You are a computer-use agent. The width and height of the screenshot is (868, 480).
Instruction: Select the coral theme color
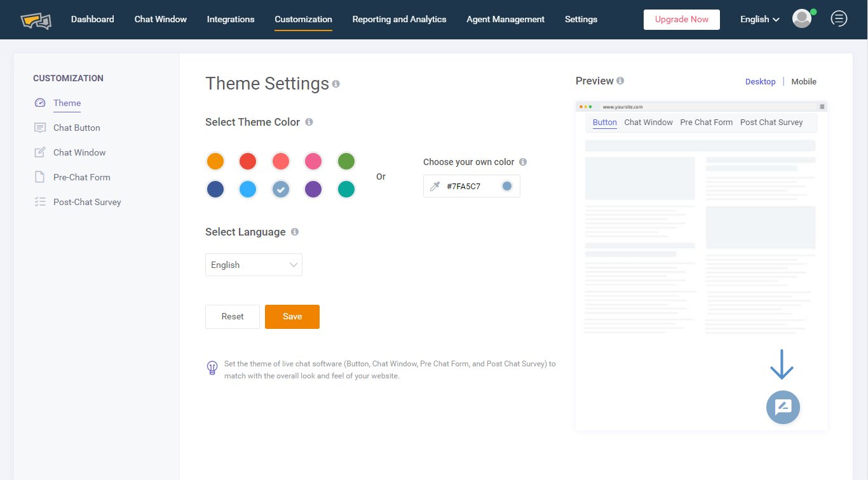tap(281, 161)
